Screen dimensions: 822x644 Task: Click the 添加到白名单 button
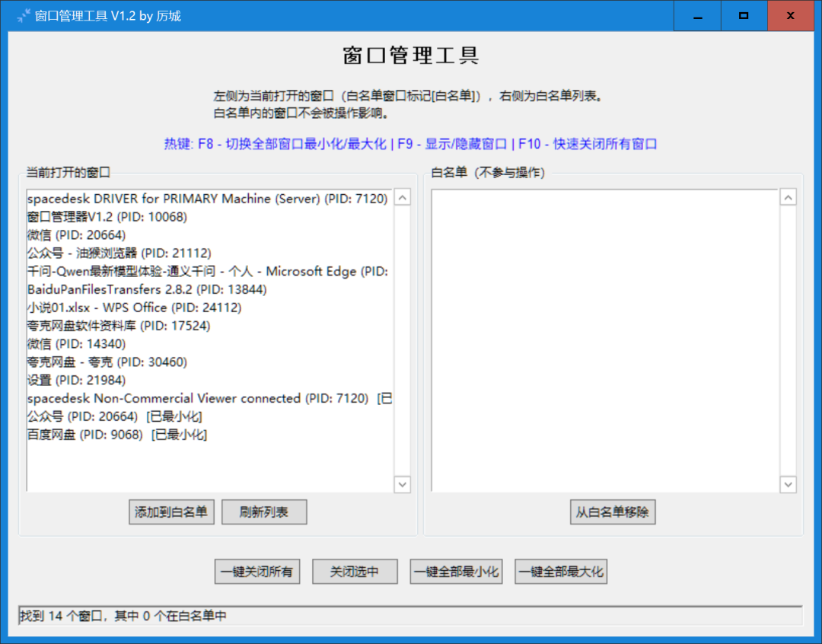pyautogui.click(x=171, y=512)
